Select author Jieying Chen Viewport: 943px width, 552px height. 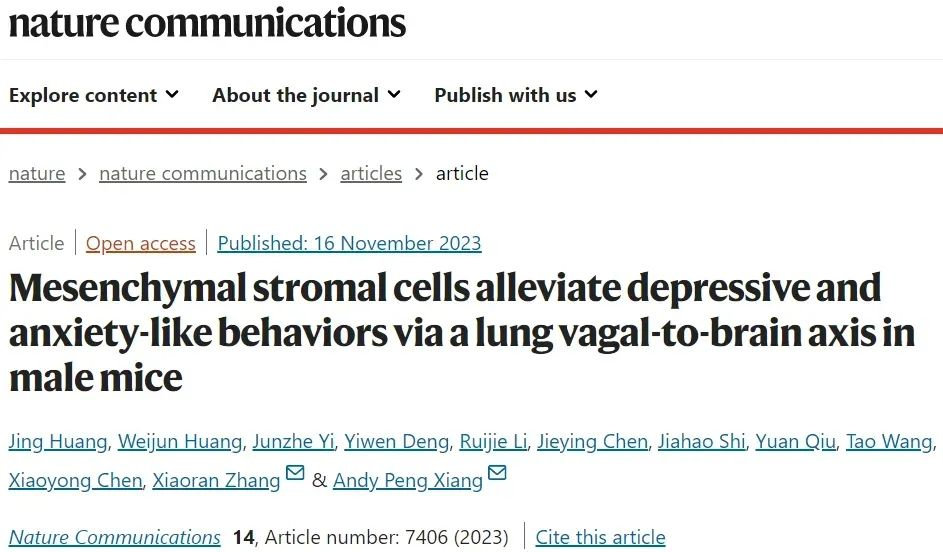coord(592,441)
